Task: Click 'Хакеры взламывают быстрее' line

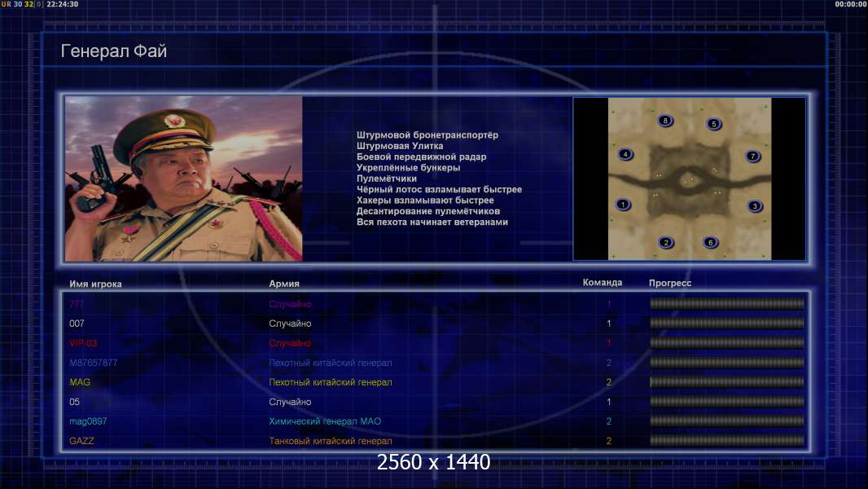Action: [x=425, y=200]
